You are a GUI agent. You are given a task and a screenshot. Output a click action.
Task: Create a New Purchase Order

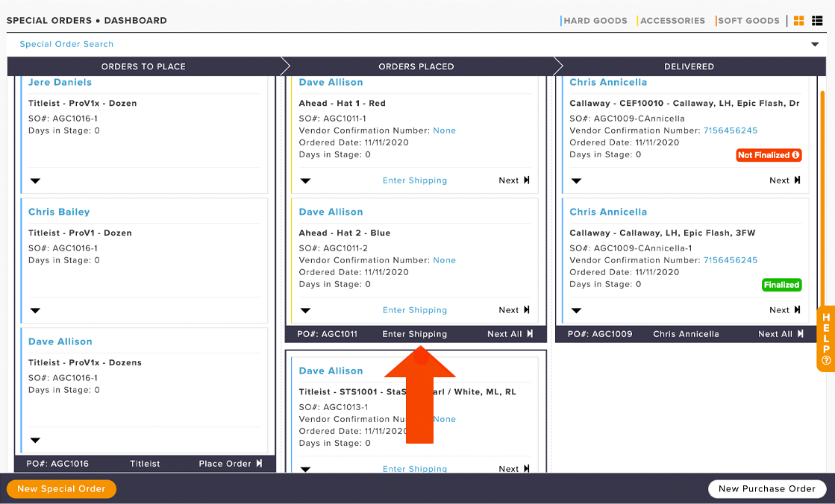767,488
